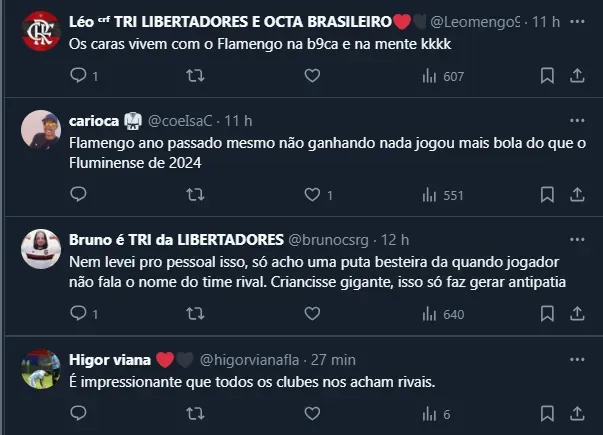The image size is (603, 435).
Task: Like Higor viana's tweet
Action: (312, 414)
